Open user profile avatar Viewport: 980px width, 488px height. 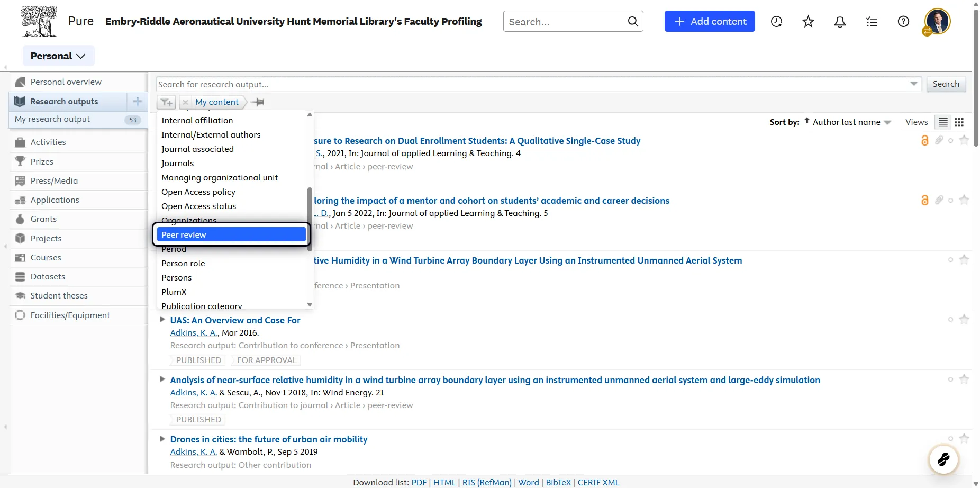click(937, 22)
